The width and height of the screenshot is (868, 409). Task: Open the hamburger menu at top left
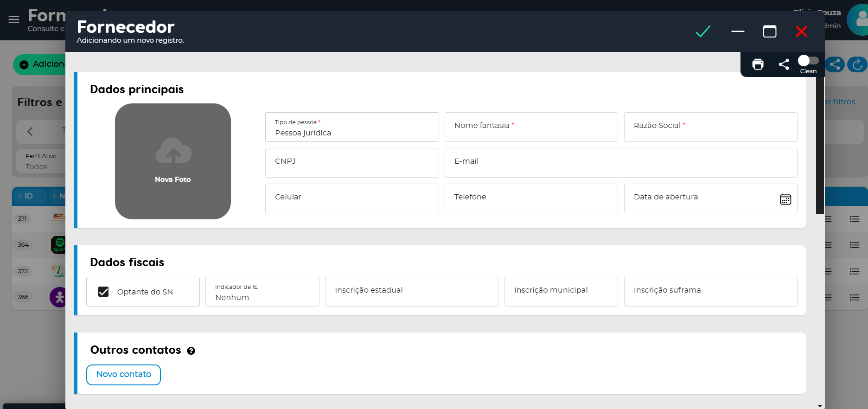click(14, 19)
